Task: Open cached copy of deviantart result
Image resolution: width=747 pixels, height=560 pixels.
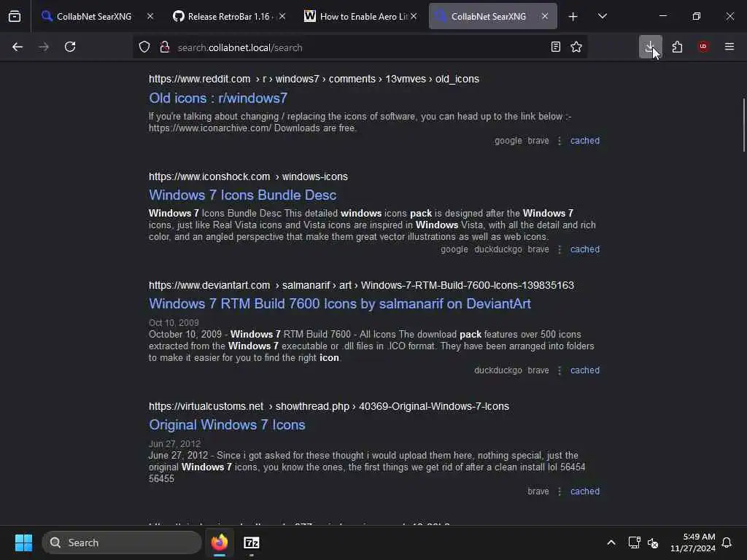Action: (x=585, y=370)
